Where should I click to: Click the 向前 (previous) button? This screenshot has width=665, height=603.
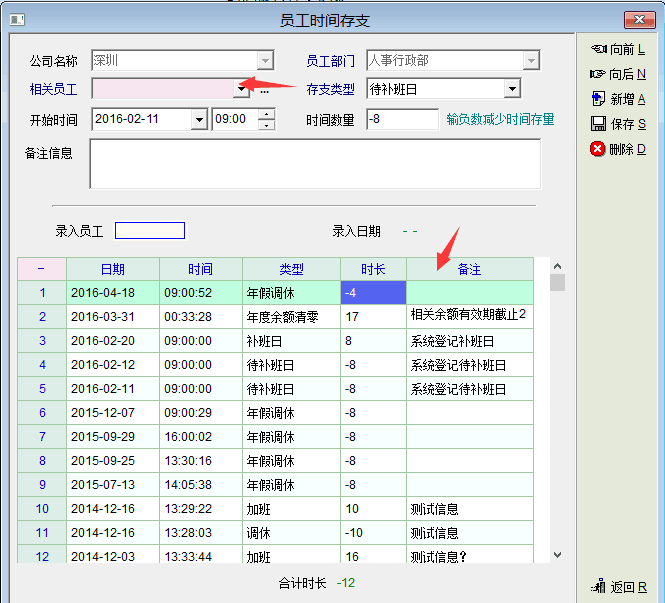click(617, 49)
